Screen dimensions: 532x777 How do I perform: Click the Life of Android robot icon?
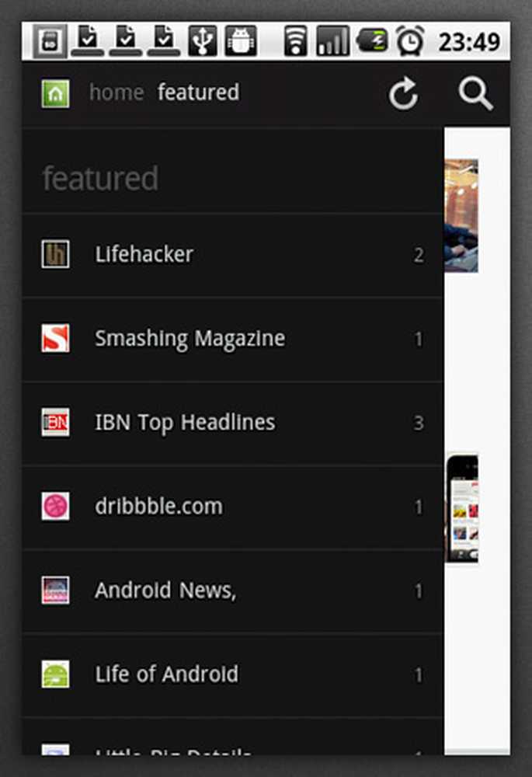pyautogui.click(x=55, y=674)
